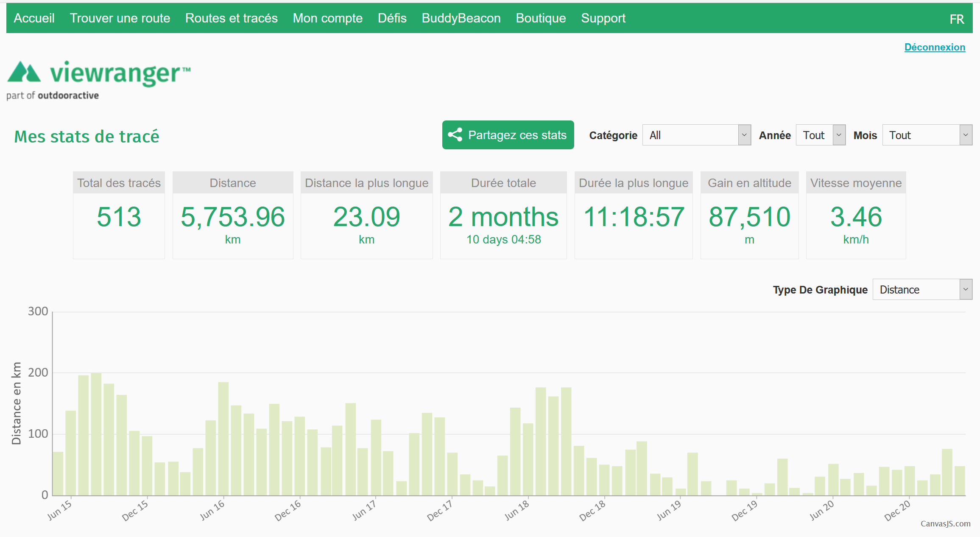The height and width of the screenshot is (537, 980).
Task: Open the Mon compte menu
Action: tap(327, 18)
